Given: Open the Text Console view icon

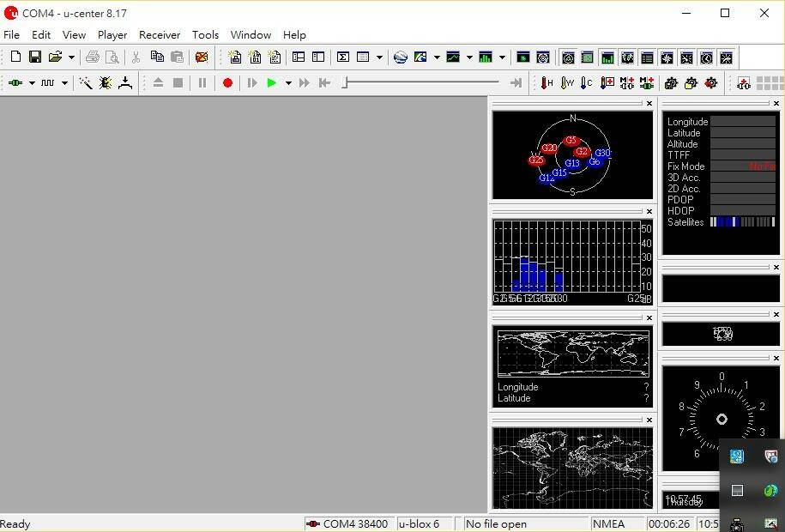Looking at the screenshot, I should [275, 57].
